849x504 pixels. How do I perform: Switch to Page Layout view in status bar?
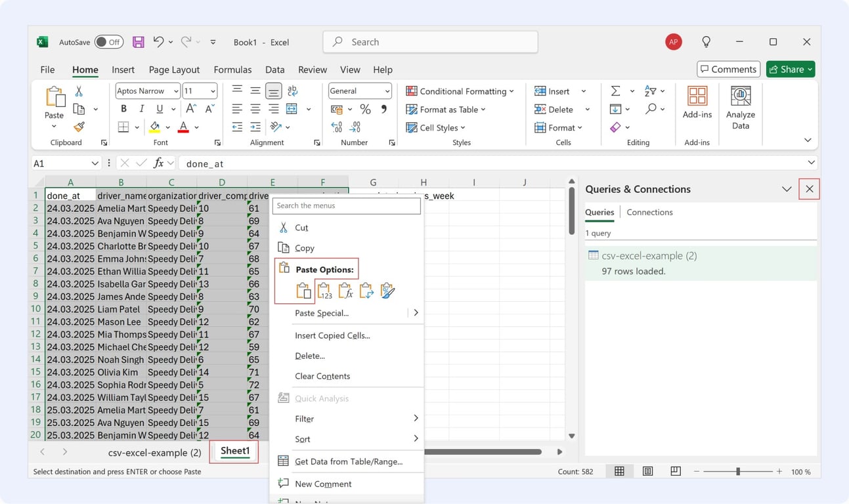(647, 471)
